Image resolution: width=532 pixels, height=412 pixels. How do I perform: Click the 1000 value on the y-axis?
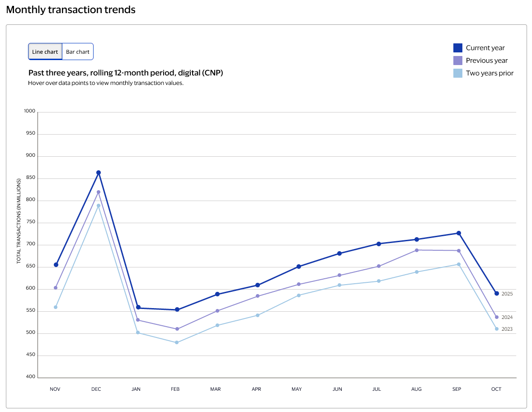coord(29,111)
